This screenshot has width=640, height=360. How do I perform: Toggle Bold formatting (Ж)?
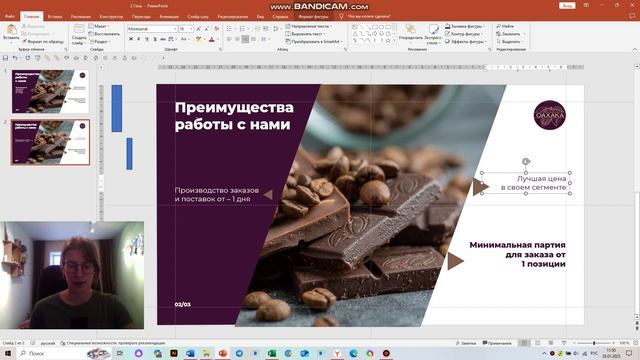point(131,39)
